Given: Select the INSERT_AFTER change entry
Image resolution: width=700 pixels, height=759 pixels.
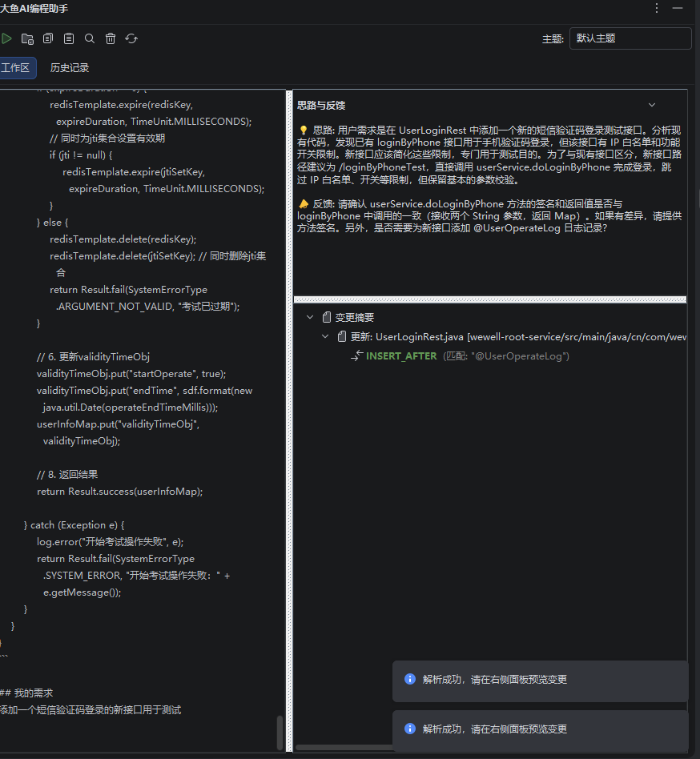Looking at the screenshot, I should (x=460, y=355).
